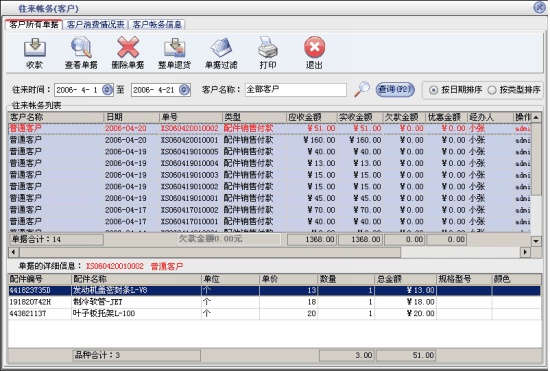Open 查看单据 to view the document
The image size is (550, 371).
pos(81,48)
